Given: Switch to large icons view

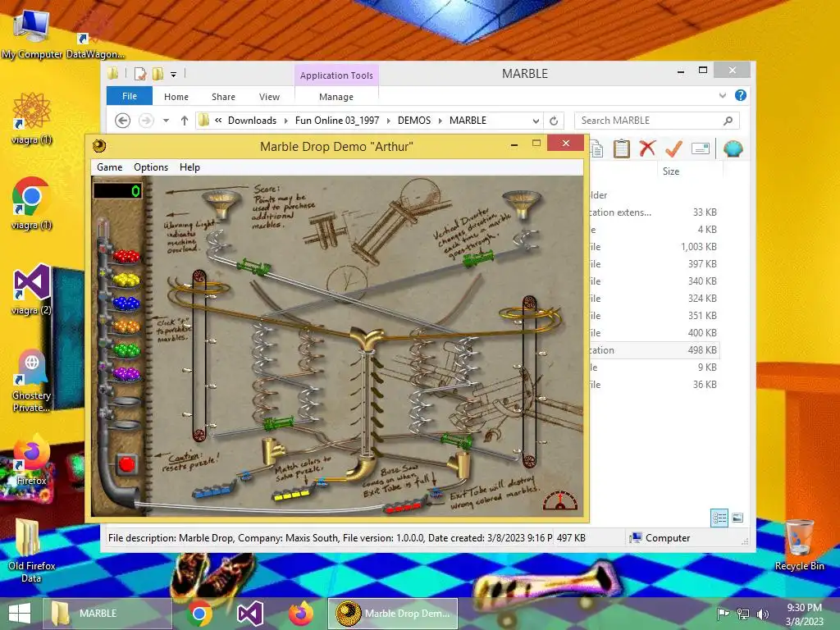Looking at the screenshot, I should (x=737, y=518).
